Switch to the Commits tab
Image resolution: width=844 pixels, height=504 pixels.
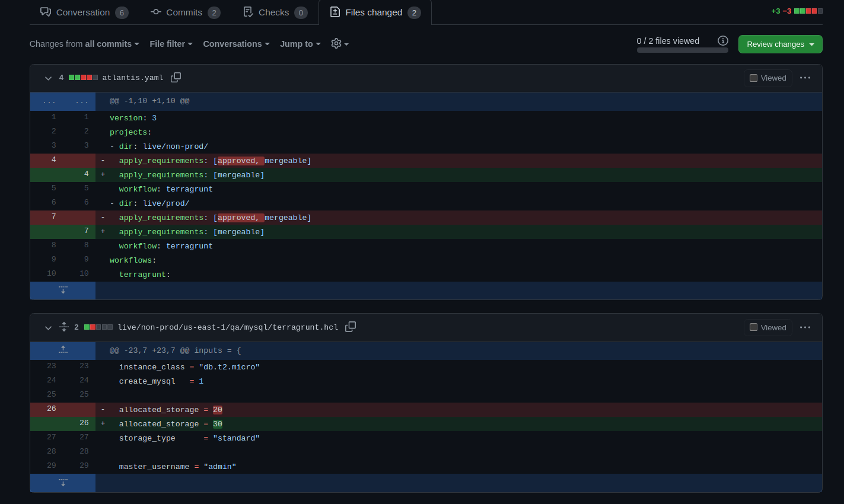pyautogui.click(x=185, y=12)
